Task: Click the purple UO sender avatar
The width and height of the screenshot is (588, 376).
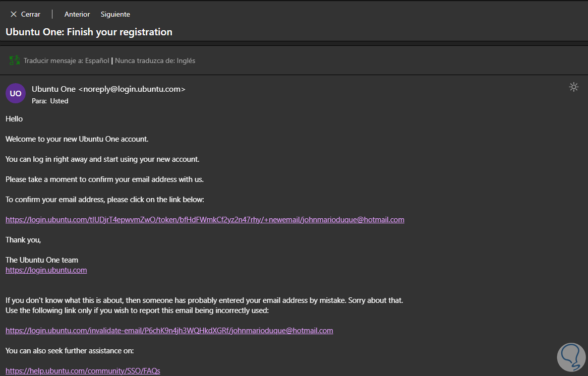Action: pyautogui.click(x=16, y=93)
